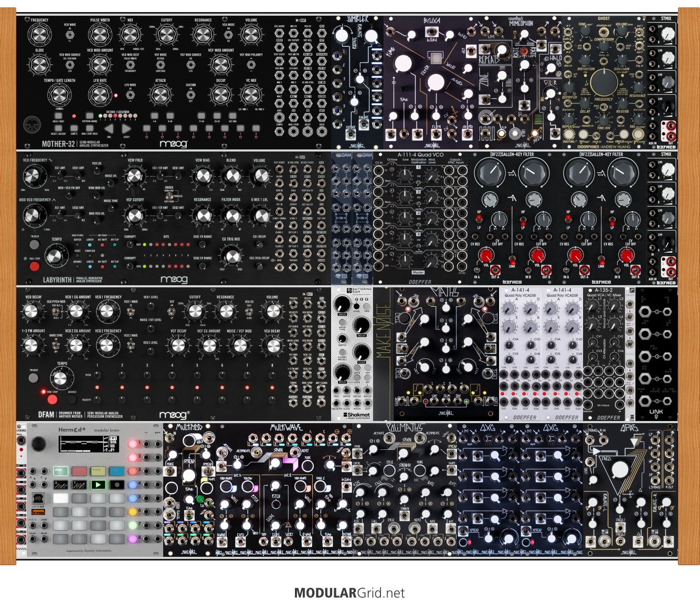Click the Hermod+ step button
The image size is (700, 604).
pyautogui.click(x=60, y=471)
